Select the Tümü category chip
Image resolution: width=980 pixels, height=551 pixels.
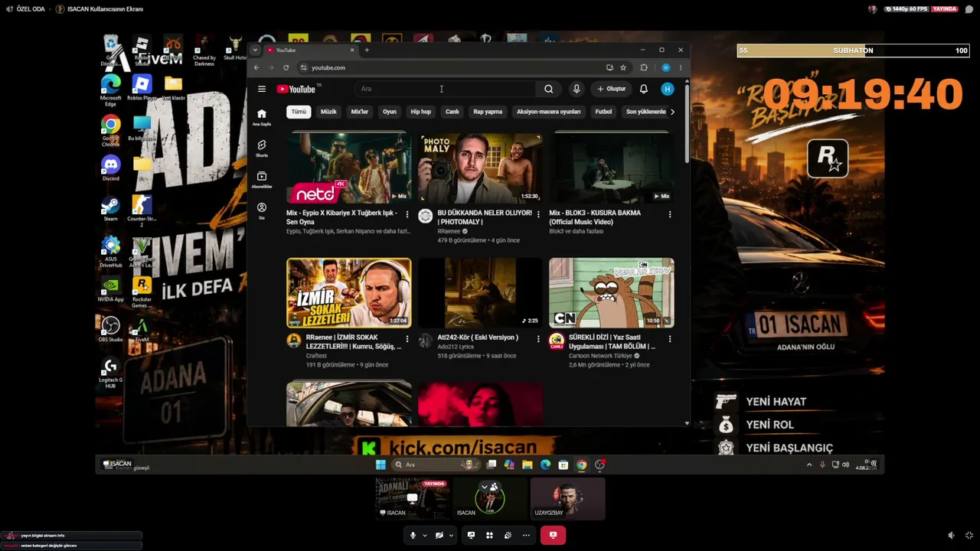299,112
